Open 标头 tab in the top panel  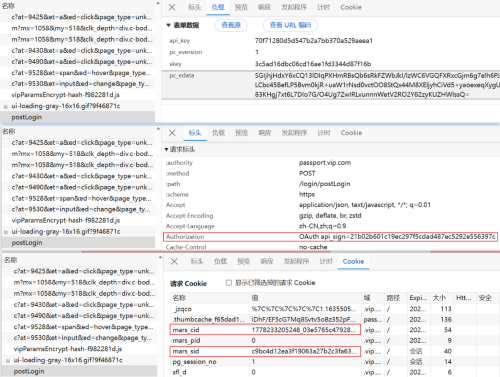point(194,7)
